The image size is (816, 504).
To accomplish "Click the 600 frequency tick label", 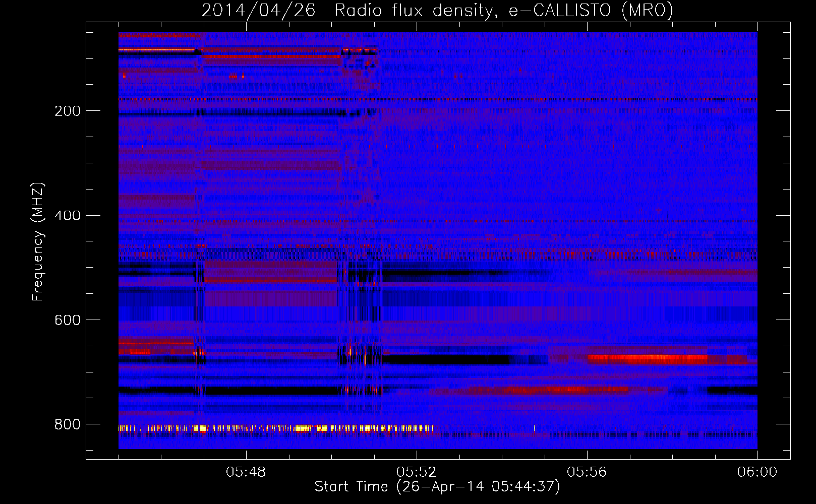I will pyautogui.click(x=68, y=321).
